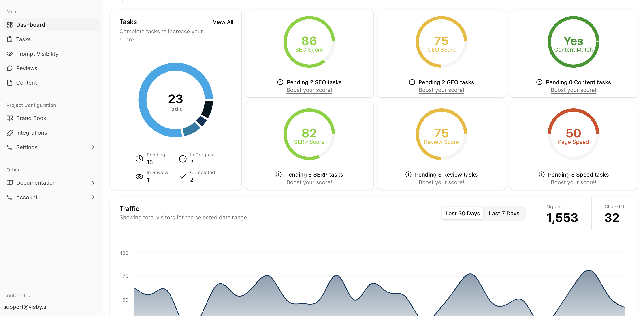Click the Dashboard grid icon in sidebar
The image size is (644, 316).
click(10, 24)
